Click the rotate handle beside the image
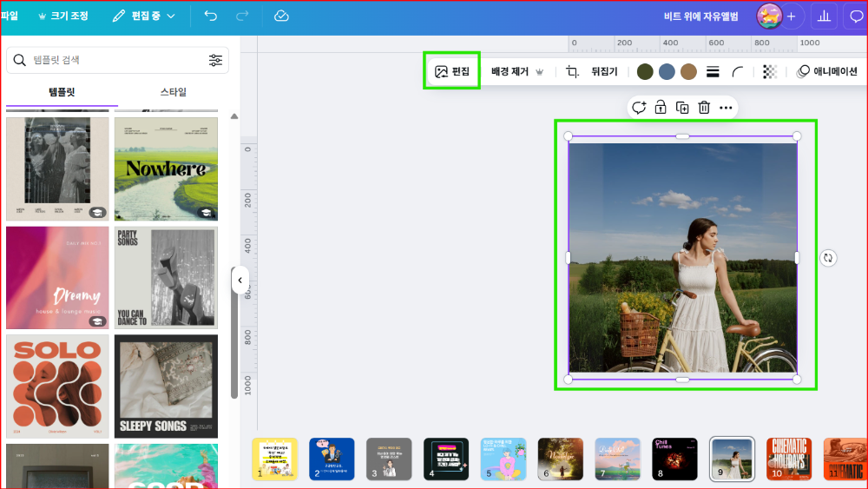The height and width of the screenshot is (489, 868). click(827, 257)
